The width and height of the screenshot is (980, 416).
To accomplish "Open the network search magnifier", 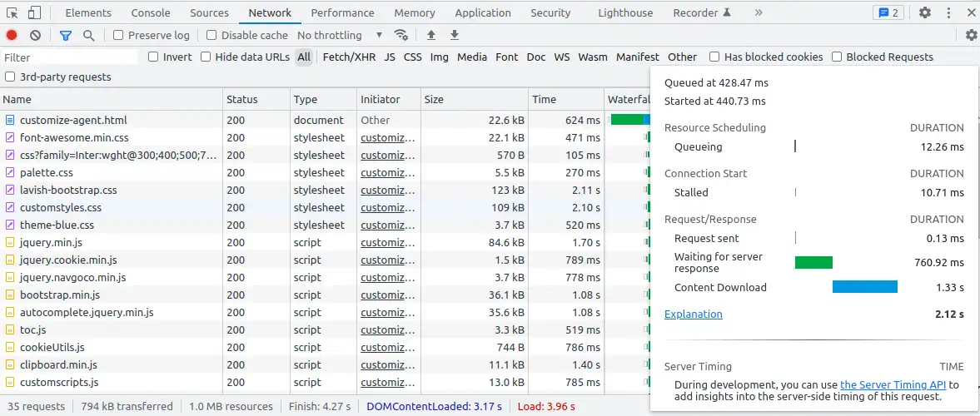I will (89, 36).
